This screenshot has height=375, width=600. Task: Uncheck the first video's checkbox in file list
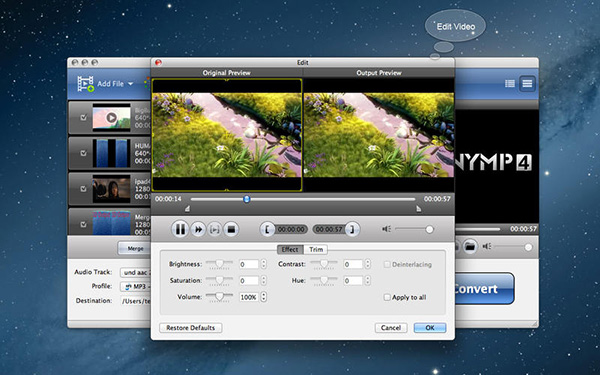(83, 117)
